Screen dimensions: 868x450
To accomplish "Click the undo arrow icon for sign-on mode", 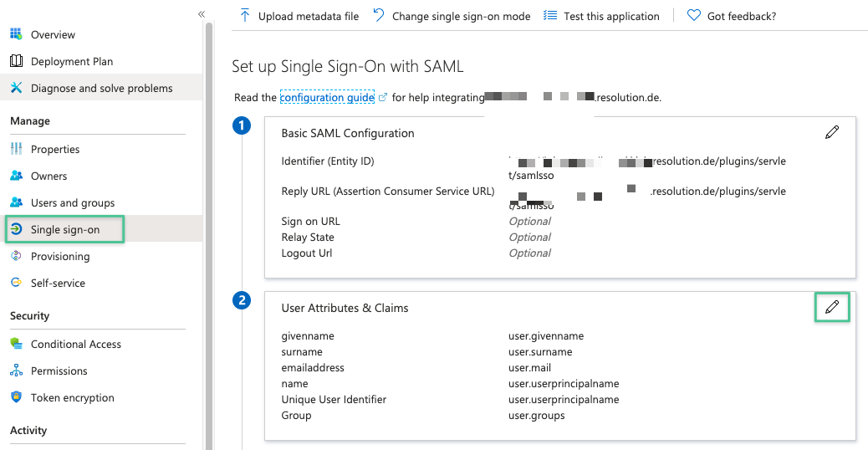I will click(x=379, y=16).
